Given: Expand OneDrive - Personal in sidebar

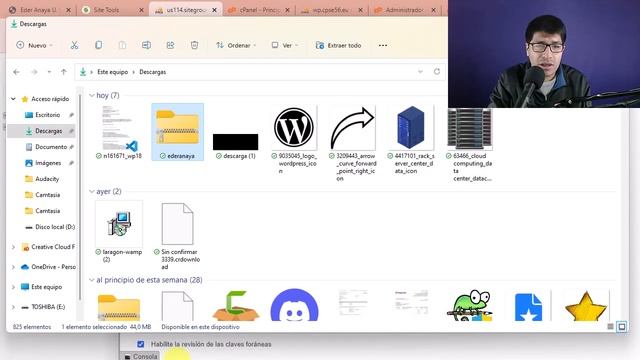Looking at the screenshot, I should 13,267.
